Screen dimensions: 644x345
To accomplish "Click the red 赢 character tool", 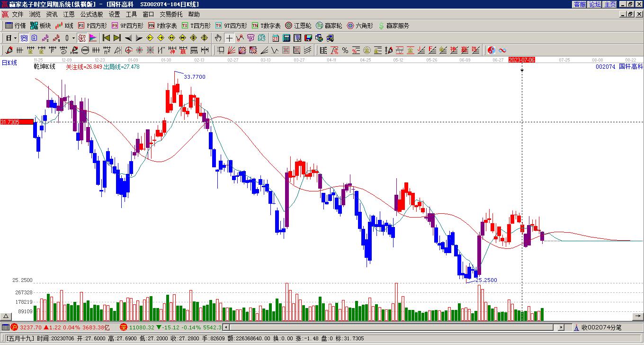I will (183, 50).
